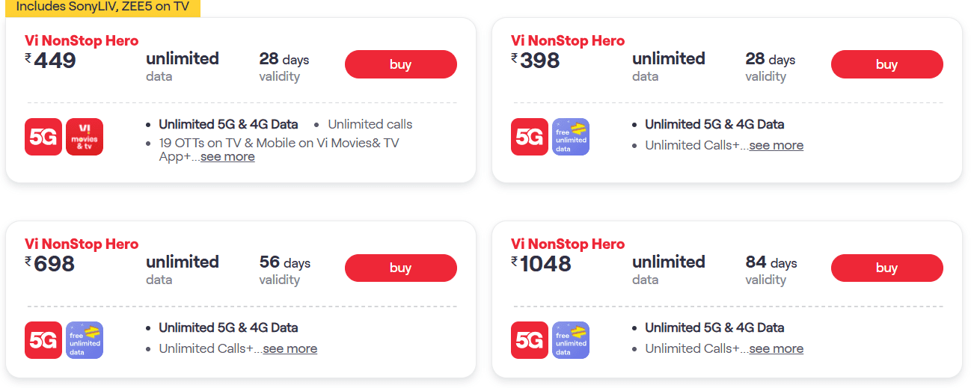This screenshot has height=388, width=980.
Task: Buy the ₹698 plan with 56 days validity
Action: (x=400, y=268)
